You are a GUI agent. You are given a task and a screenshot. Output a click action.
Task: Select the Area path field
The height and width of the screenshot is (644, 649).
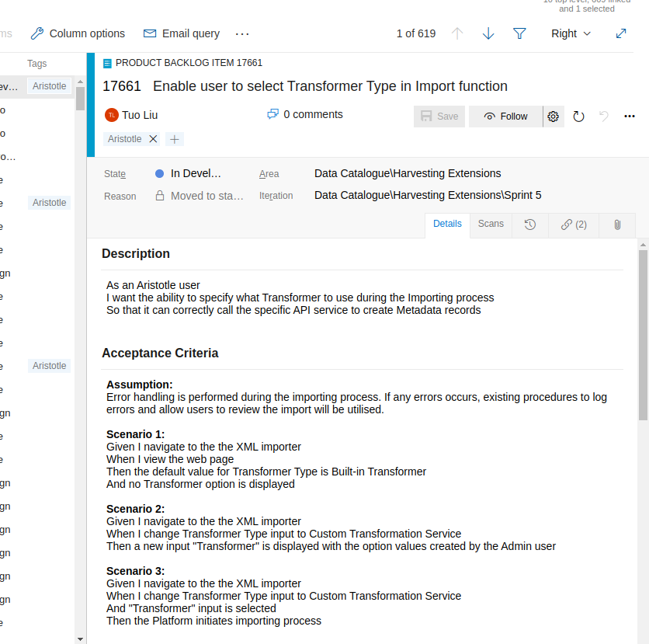(408, 173)
